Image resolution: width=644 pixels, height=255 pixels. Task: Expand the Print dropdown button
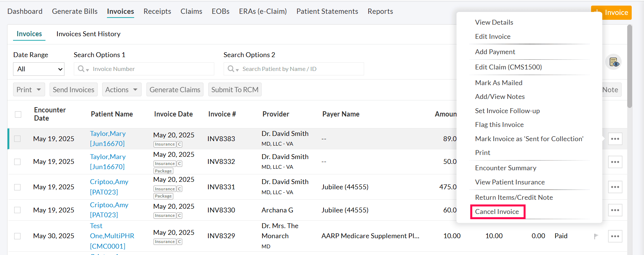pyautogui.click(x=29, y=90)
